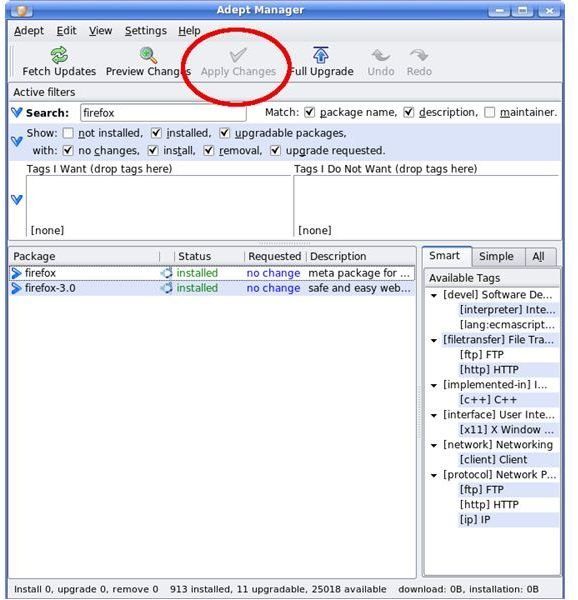The height and width of the screenshot is (600, 578).
Task: Toggle the upgradable packages checkbox
Action: (225, 133)
